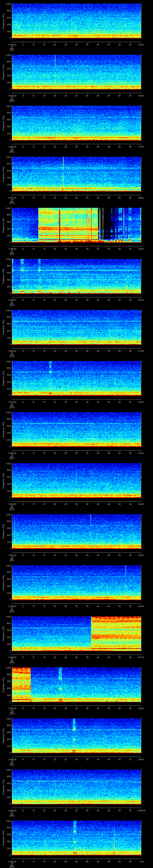Select the spectrogram panel starting at 5:44:00
The image size is (153, 868).
[76, 21]
